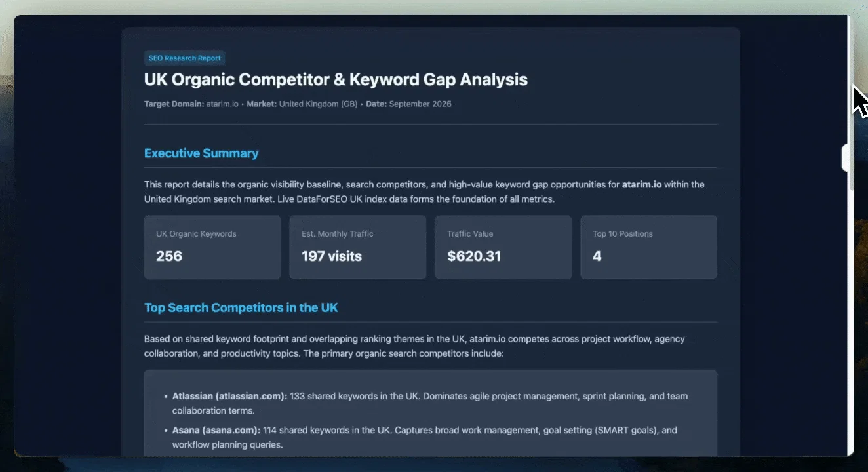The image size is (868, 472).
Task: Click the Target Domain metadata label
Action: [x=174, y=104]
